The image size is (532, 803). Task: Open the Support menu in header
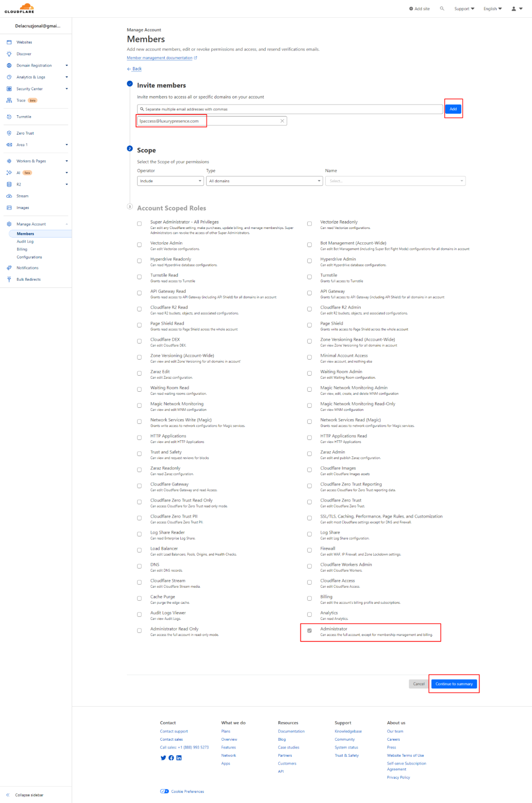point(464,9)
